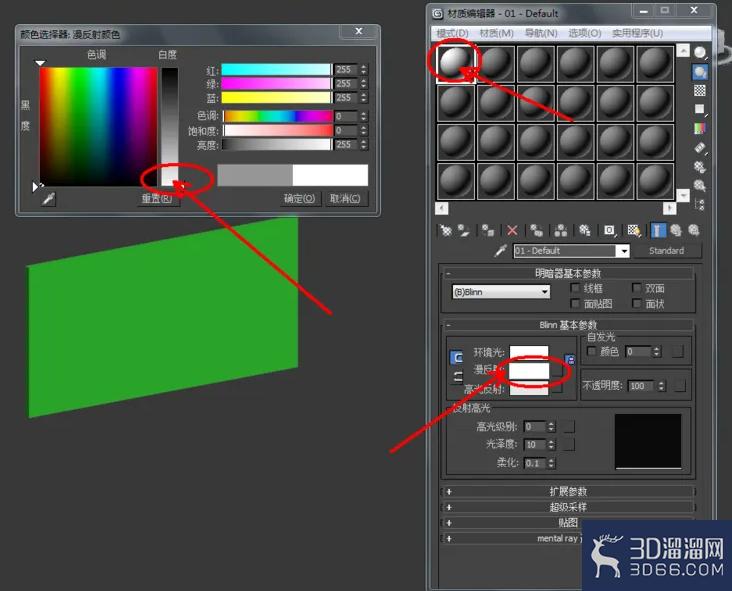Open the 模式(D) menu
Image resolution: width=732 pixels, height=591 pixels.
tap(452, 33)
